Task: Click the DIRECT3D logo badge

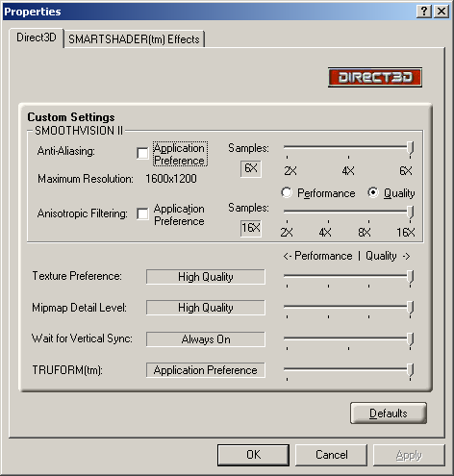Action: (x=375, y=77)
